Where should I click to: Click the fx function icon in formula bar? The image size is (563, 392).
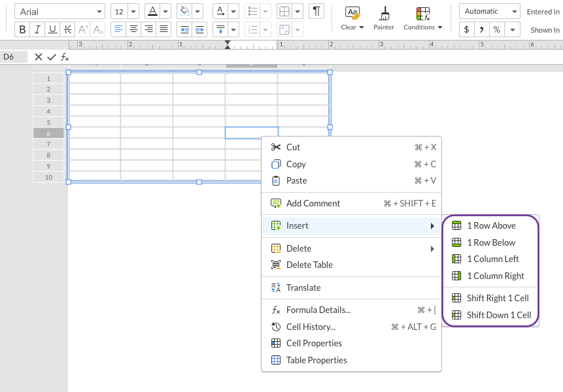pos(65,57)
